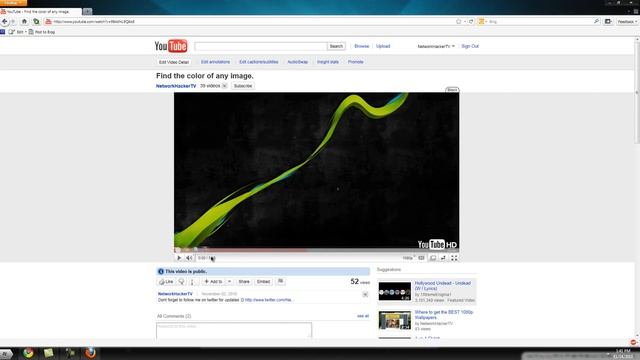
Task: Open Edit captions/subtitles tab
Action: coord(259,62)
